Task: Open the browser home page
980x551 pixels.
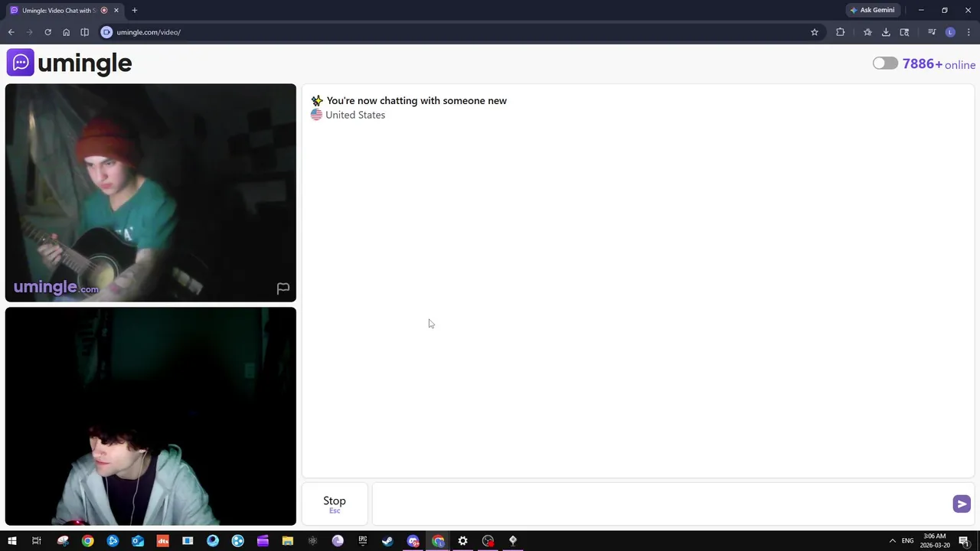Action: (66, 32)
